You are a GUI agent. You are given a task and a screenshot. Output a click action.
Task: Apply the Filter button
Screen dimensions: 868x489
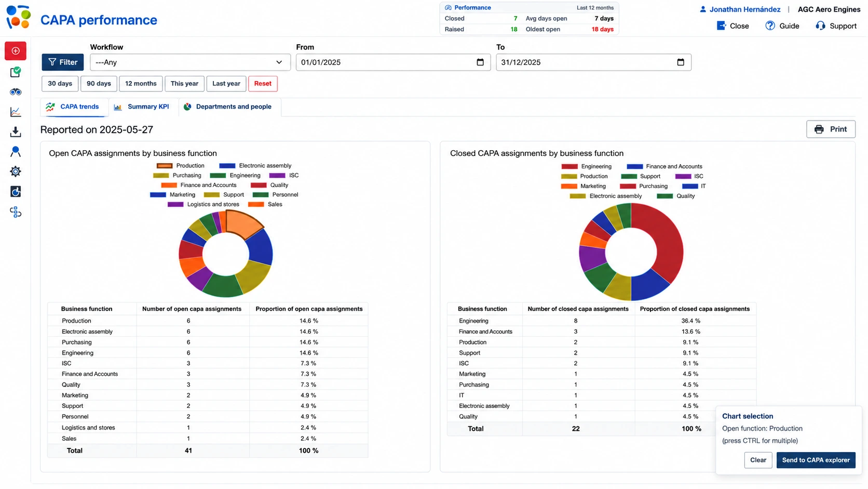click(63, 62)
